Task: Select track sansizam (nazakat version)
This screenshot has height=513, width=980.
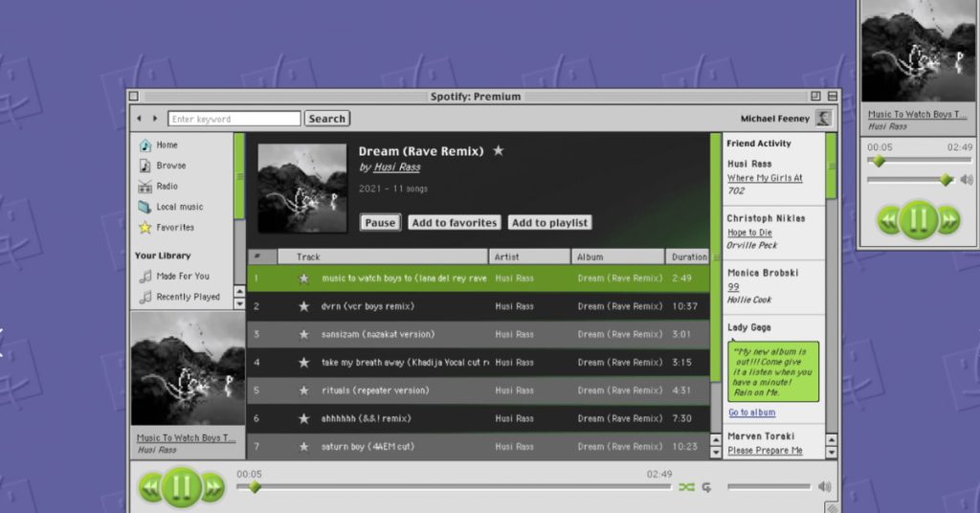Action: (479, 335)
